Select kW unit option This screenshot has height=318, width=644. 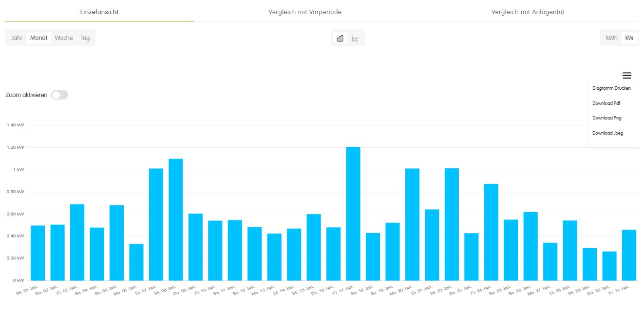coord(629,38)
